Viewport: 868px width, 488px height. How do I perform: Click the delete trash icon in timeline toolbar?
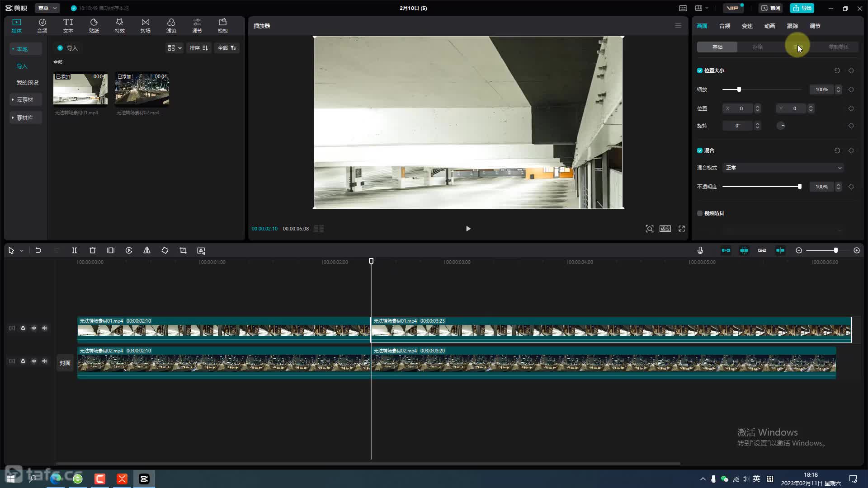(x=93, y=250)
